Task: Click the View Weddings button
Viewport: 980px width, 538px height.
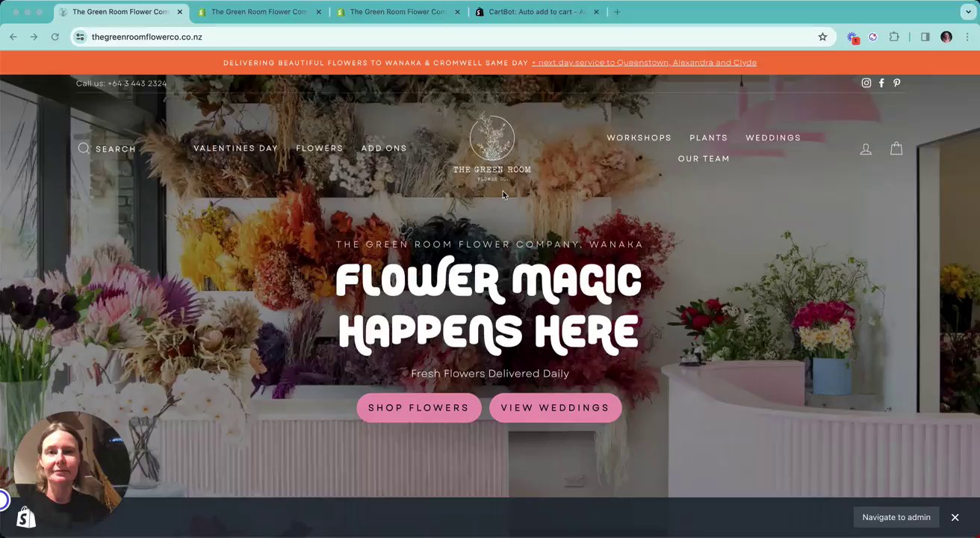Action: [x=555, y=408]
